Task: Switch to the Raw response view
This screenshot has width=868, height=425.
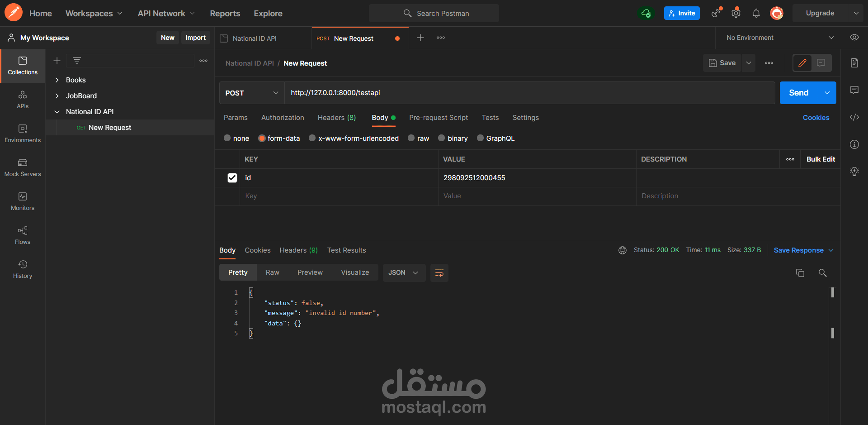Action: pyautogui.click(x=273, y=272)
